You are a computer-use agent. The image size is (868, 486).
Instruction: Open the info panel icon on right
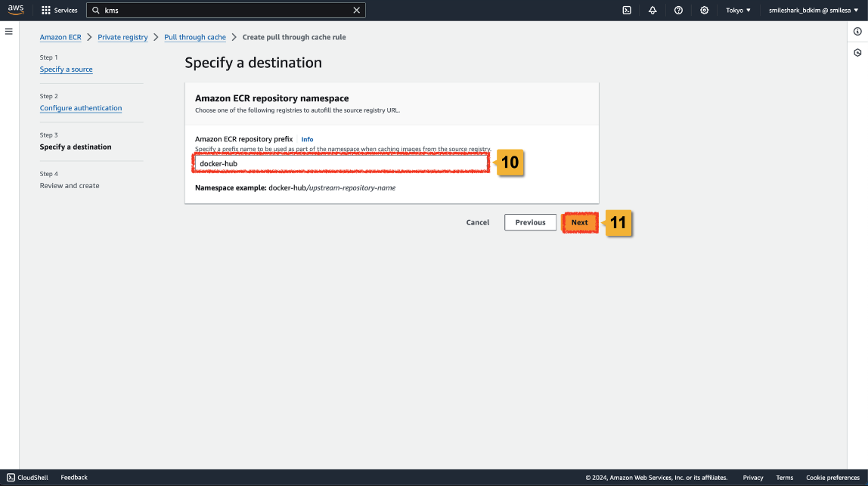[x=857, y=32]
